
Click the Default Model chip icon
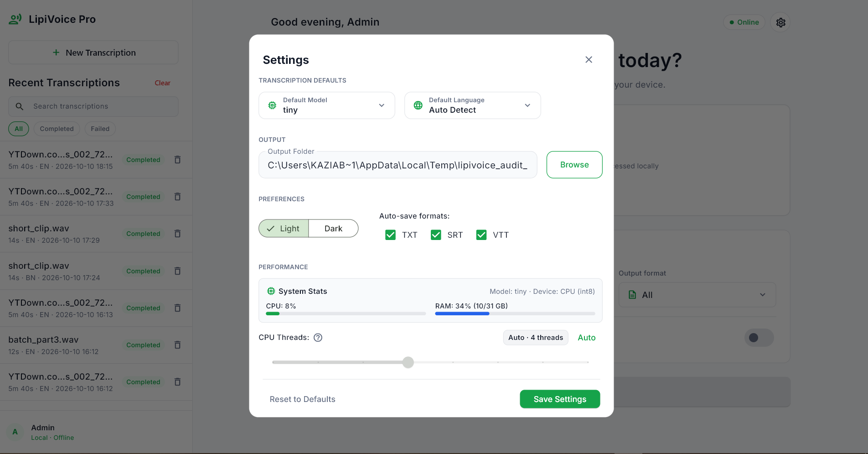point(272,105)
